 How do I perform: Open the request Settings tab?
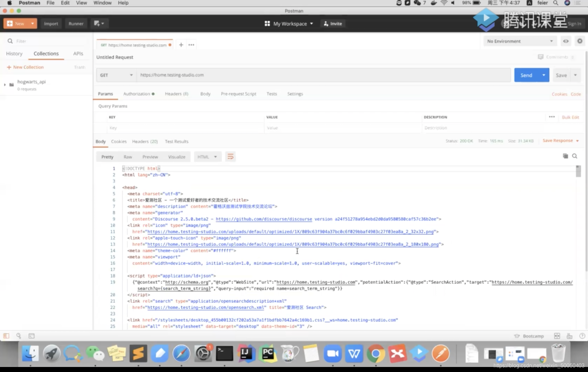295,94
